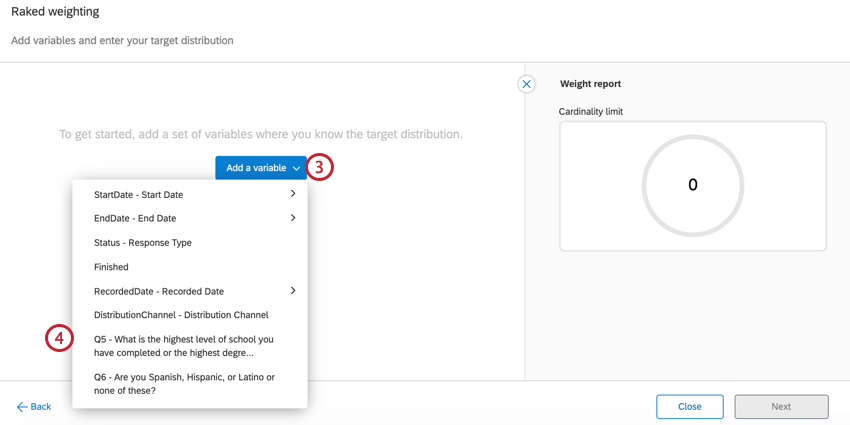Click the red step 3 marker

(x=319, y=168)
